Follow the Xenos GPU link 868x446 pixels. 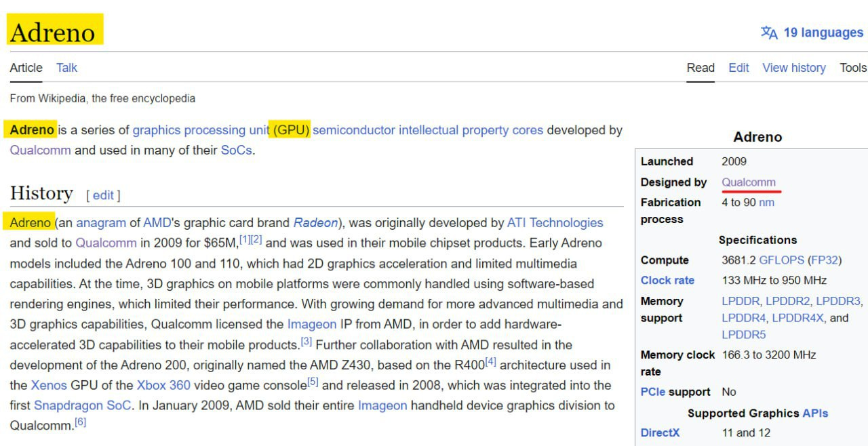point(49,385)
